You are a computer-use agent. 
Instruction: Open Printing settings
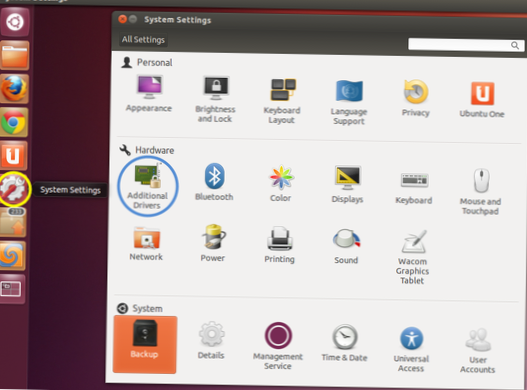[x=280, y=245]
